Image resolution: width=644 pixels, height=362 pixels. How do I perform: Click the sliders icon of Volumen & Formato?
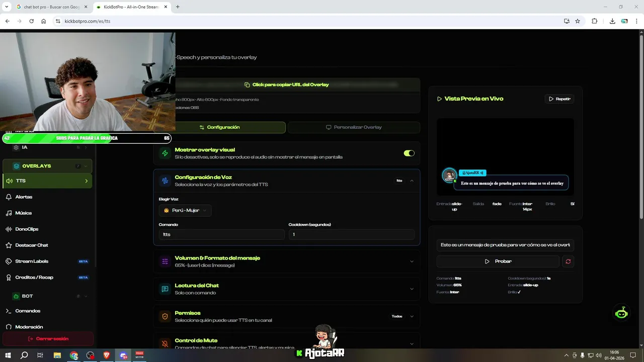click(x=165, y=261)
